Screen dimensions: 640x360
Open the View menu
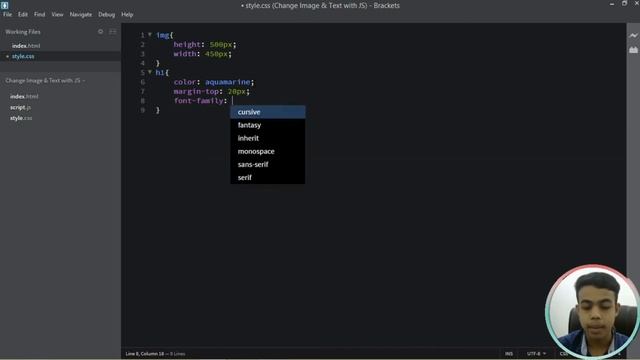click(x=57, y=14)
